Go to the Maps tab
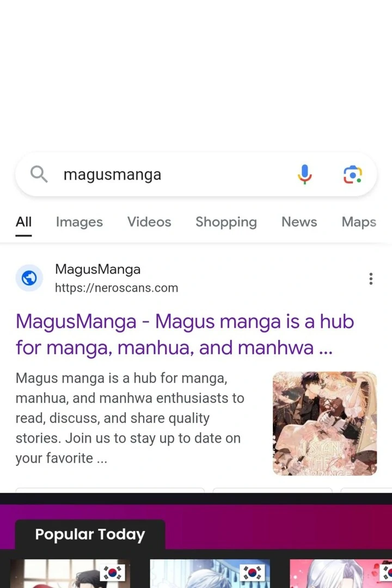Viewport: 392px width, 588px height. click(x=359, y=222)
